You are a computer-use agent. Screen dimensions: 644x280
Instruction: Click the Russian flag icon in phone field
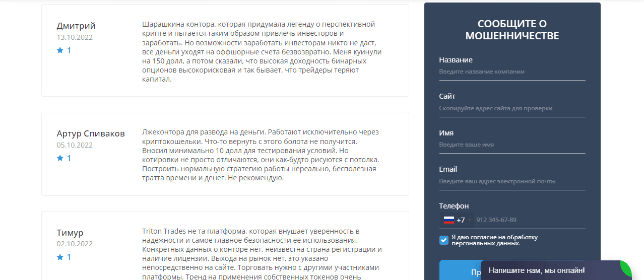coord(448,220)
